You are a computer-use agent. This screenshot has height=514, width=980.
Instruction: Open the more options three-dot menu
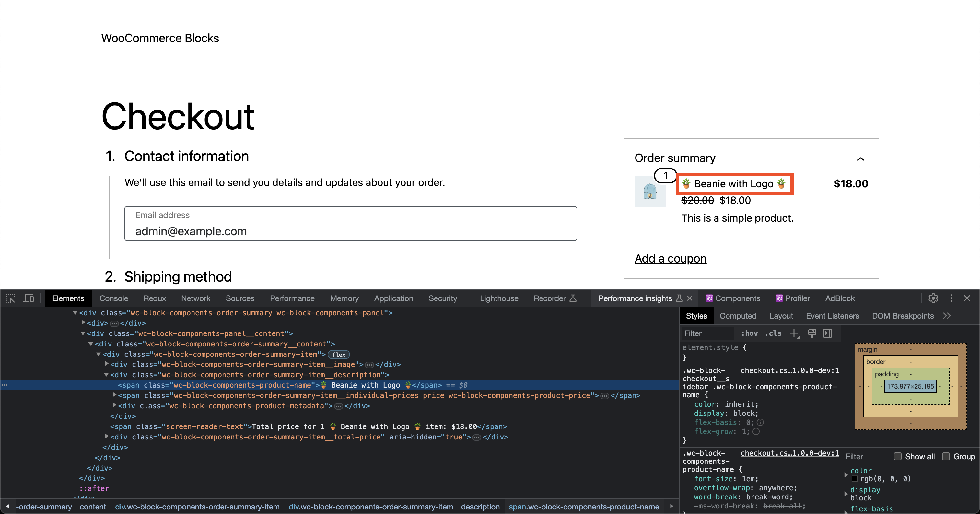951,298
